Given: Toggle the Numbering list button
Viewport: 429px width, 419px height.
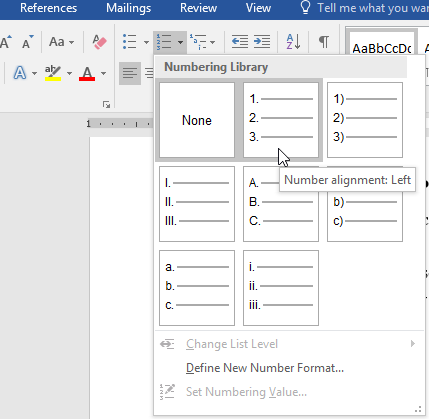Looking at the screenshot, I should [164, 42].
